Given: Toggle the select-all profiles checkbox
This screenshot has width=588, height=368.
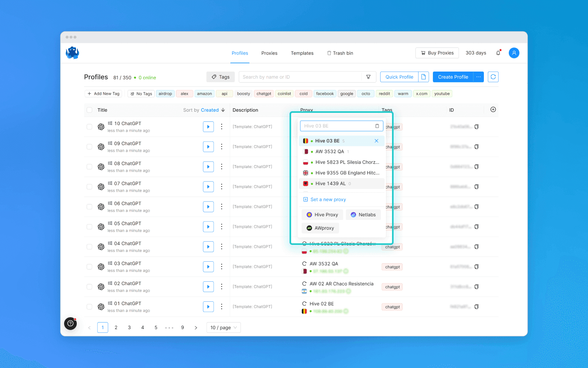Looking at the screenshot, I should pos(89,110).
